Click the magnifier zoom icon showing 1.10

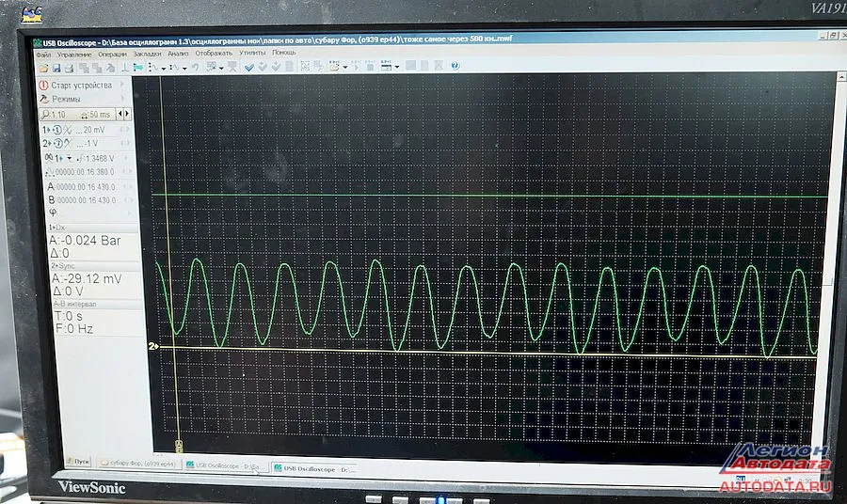(x=46, y=114)
